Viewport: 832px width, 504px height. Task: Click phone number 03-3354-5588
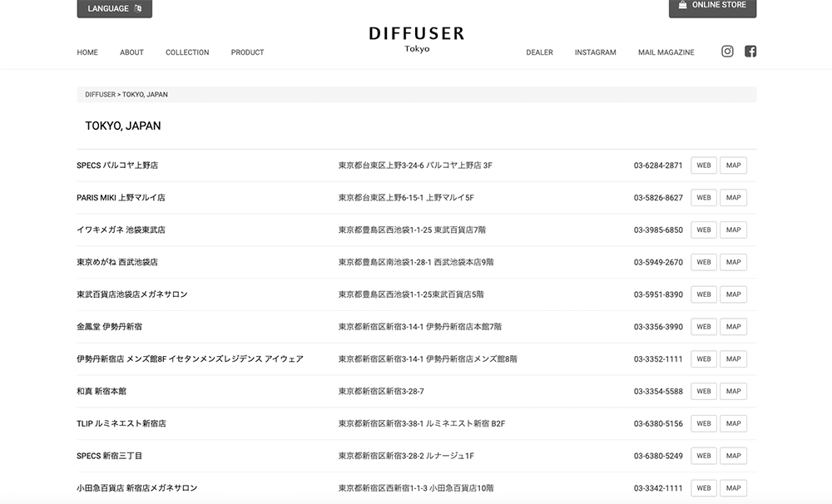point(658,391)
